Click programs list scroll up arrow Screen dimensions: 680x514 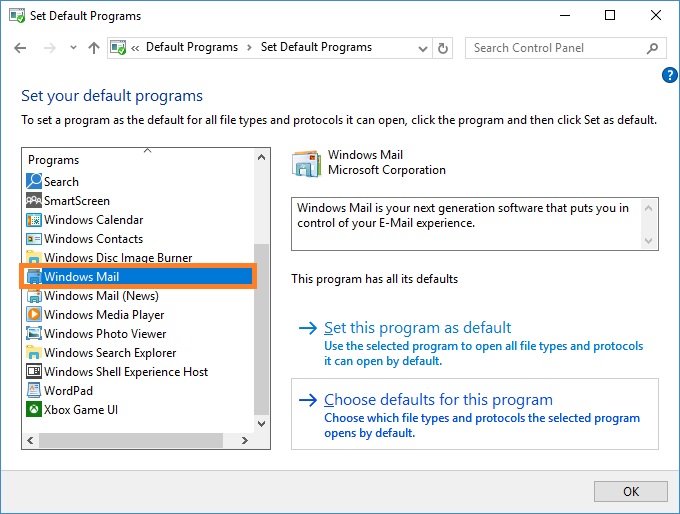[261, 157]
